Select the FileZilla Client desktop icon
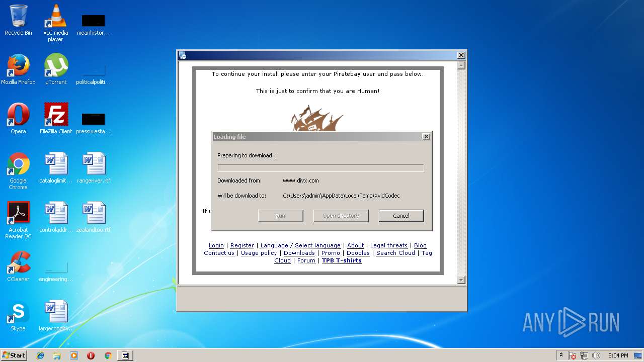644x362 pixels. click(55, 119)
